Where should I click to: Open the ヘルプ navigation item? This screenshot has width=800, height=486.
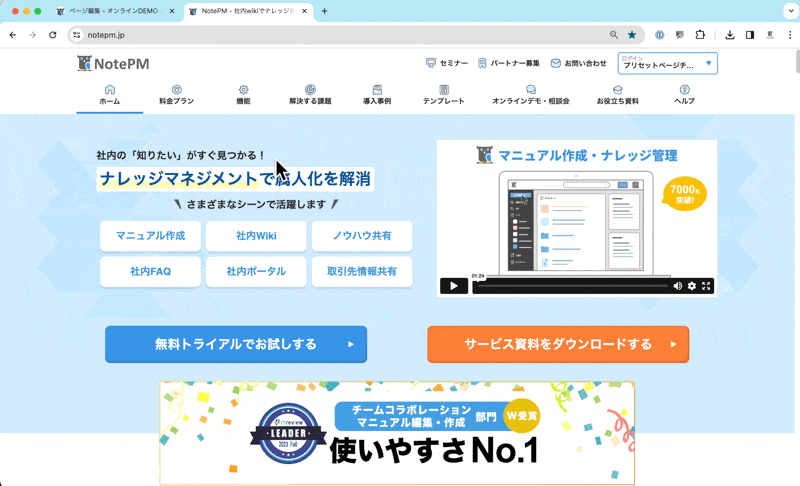point(685,95)
